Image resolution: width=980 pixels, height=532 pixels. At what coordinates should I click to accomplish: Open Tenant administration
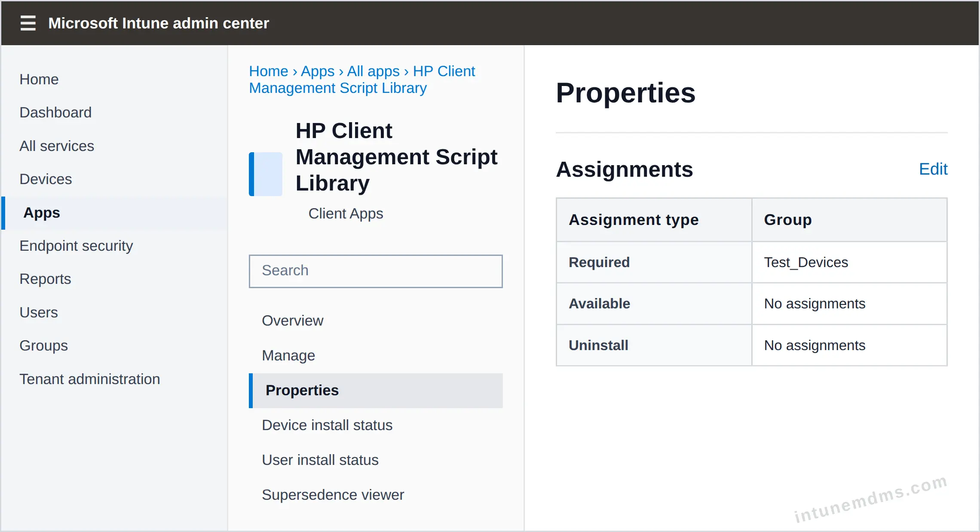coord(90,379)
